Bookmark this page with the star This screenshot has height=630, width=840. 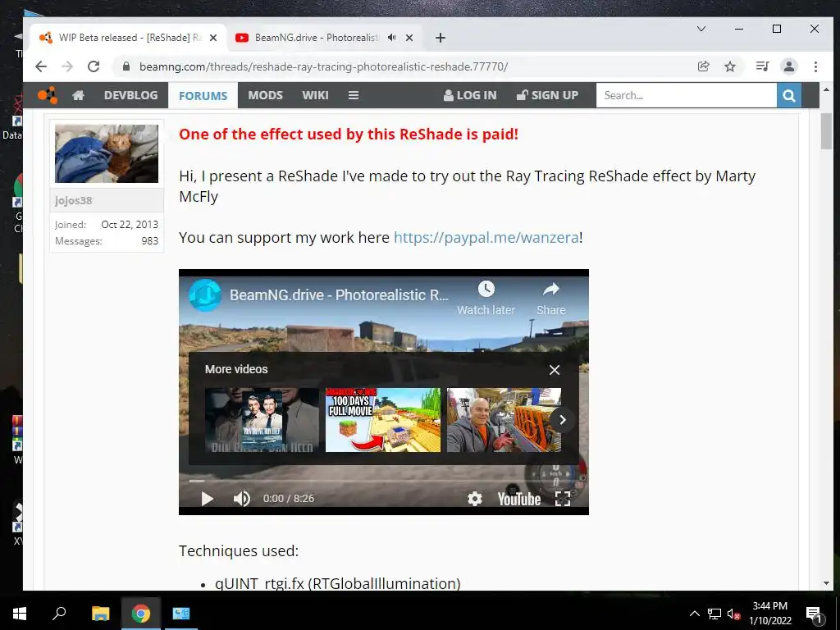[x=729, y=66]
